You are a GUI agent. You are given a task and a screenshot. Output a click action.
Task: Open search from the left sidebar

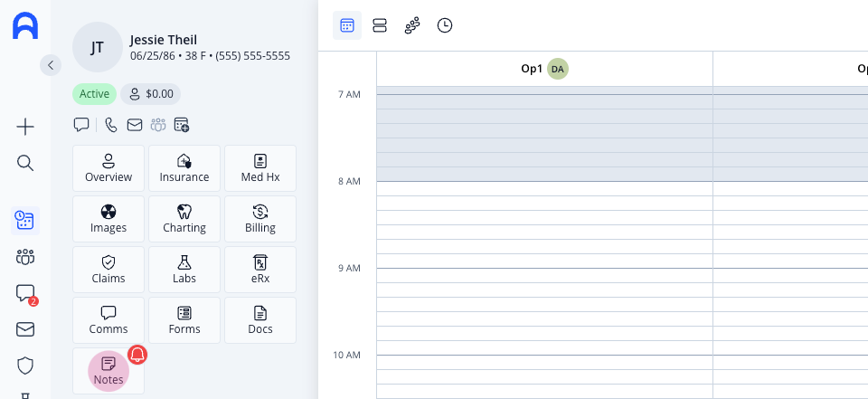[25, 163]
